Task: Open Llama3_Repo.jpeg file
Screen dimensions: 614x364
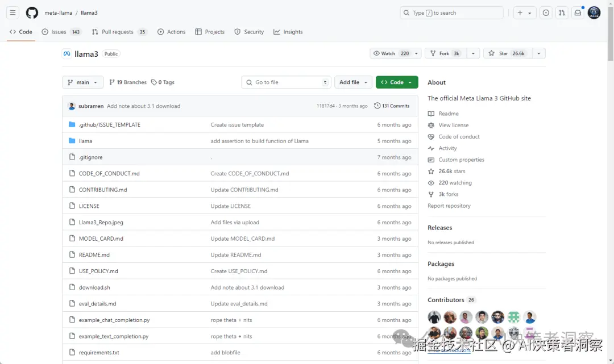Action: [x=101, y=223]
